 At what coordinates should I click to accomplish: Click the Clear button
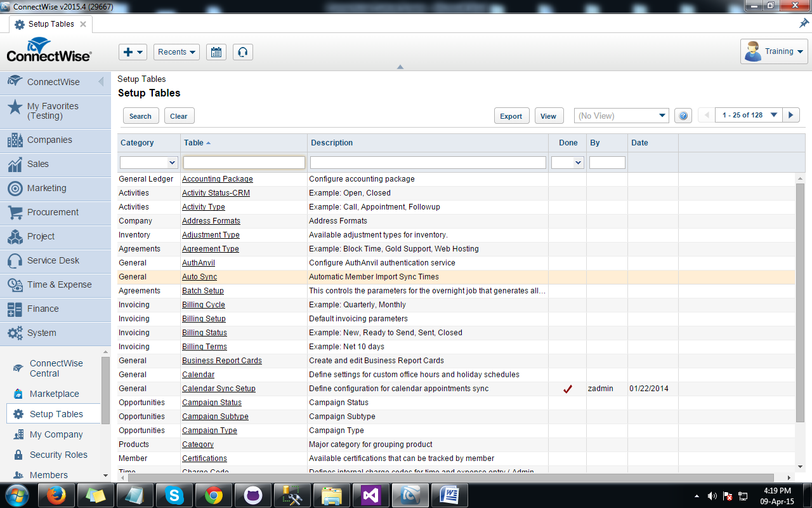[179, 116]
